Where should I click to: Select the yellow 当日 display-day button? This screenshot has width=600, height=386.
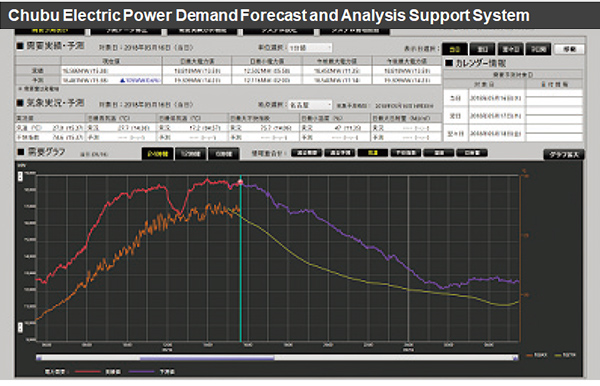pos(454,49)
